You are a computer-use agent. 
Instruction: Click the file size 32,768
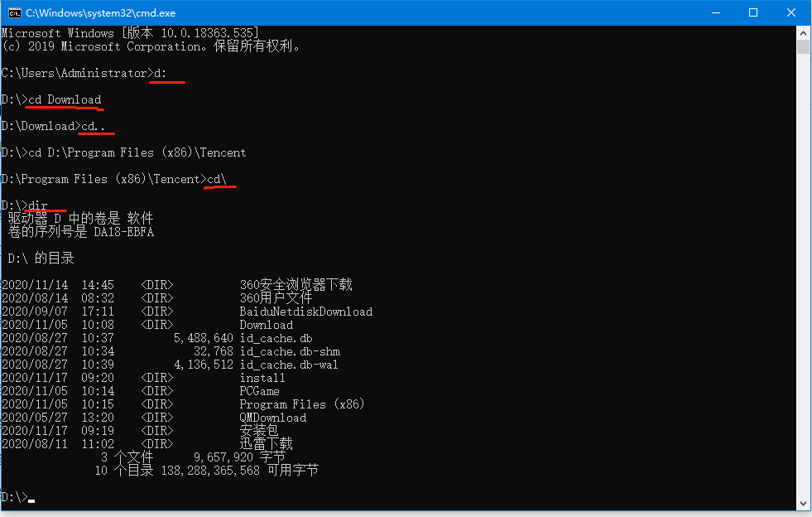click(214, 351)
